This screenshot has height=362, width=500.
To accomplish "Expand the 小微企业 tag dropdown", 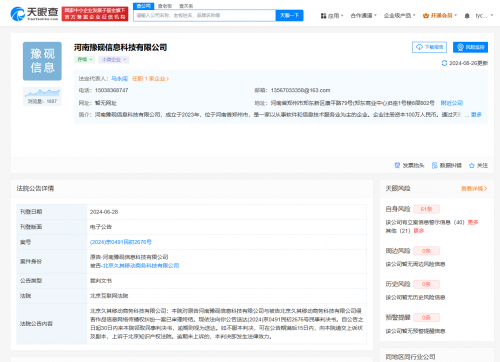I will [114, 60].
